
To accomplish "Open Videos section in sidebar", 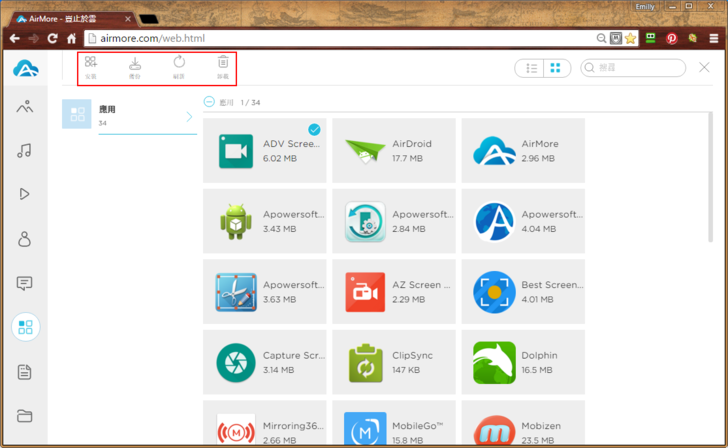I will (24, 194).
